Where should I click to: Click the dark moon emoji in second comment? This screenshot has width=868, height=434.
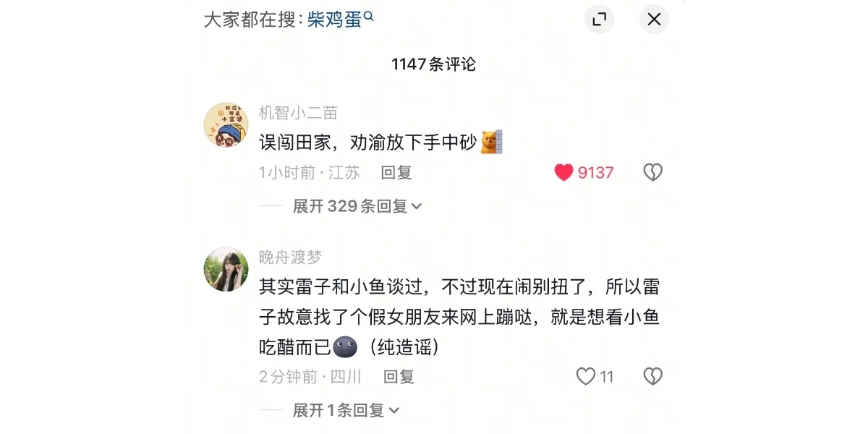point(346,347)
